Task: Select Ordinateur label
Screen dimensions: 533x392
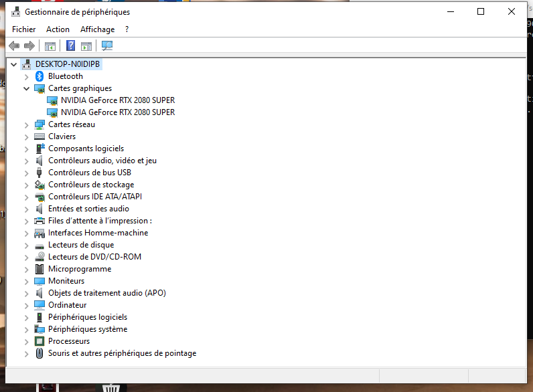Action: pos(68,305)
